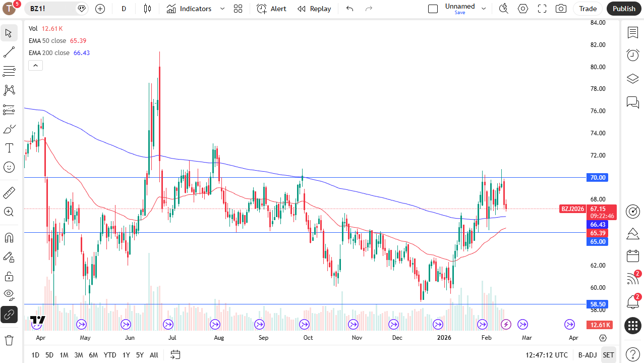Screen dimensions: 644x363
Task: Click the BZ1! symbol search field
Action: (50, 9)
